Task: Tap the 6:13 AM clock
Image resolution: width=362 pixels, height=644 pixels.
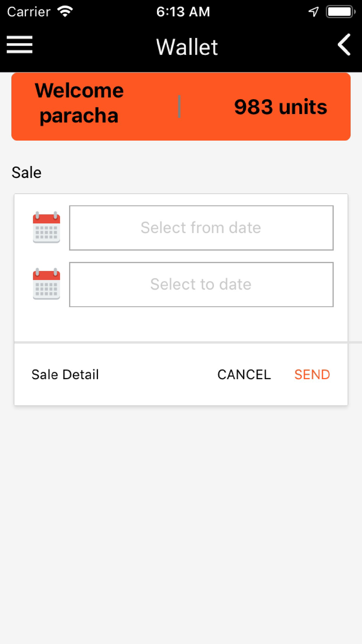Action: 183,12
